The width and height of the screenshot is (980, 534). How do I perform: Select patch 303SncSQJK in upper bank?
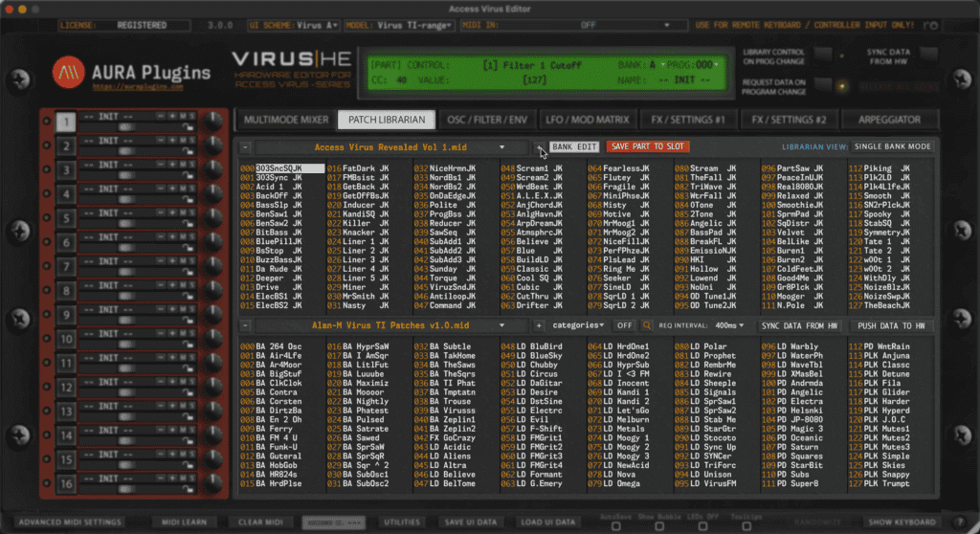click(282, 168)
